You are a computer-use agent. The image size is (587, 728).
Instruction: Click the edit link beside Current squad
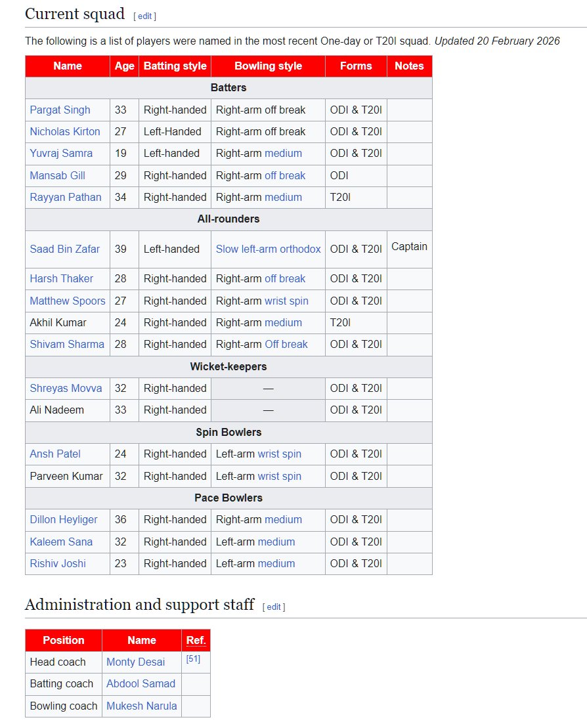[x=145, y=16]
